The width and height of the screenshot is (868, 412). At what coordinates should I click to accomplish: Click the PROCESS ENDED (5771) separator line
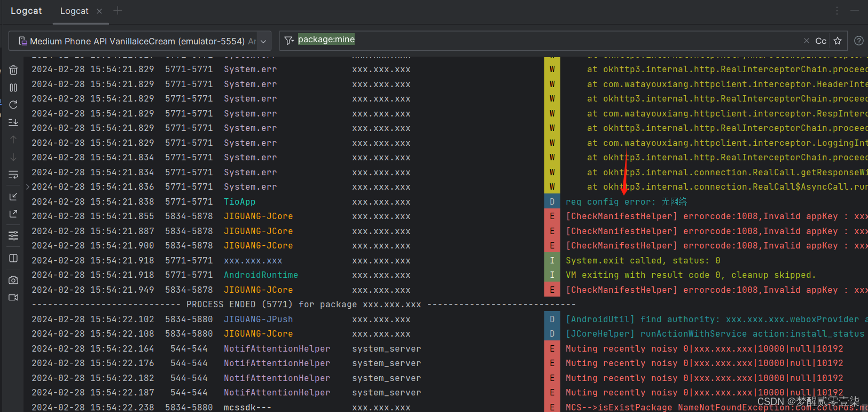[303, 304]
